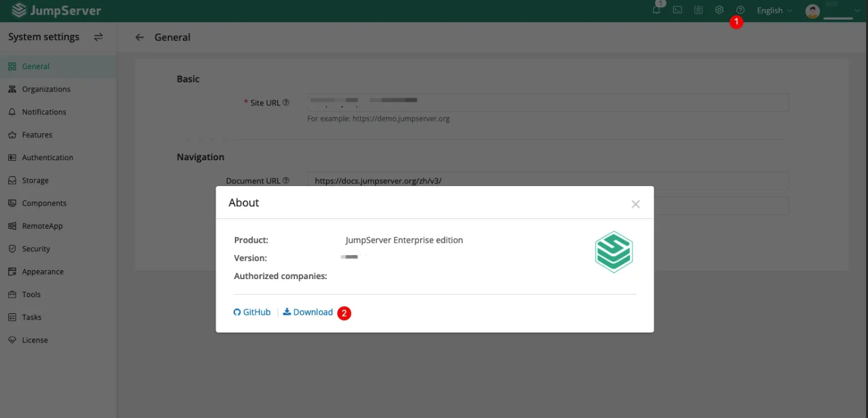The image size is (868, 418).
Task: Click the About dialog title
Action: (x=244, y=203)
